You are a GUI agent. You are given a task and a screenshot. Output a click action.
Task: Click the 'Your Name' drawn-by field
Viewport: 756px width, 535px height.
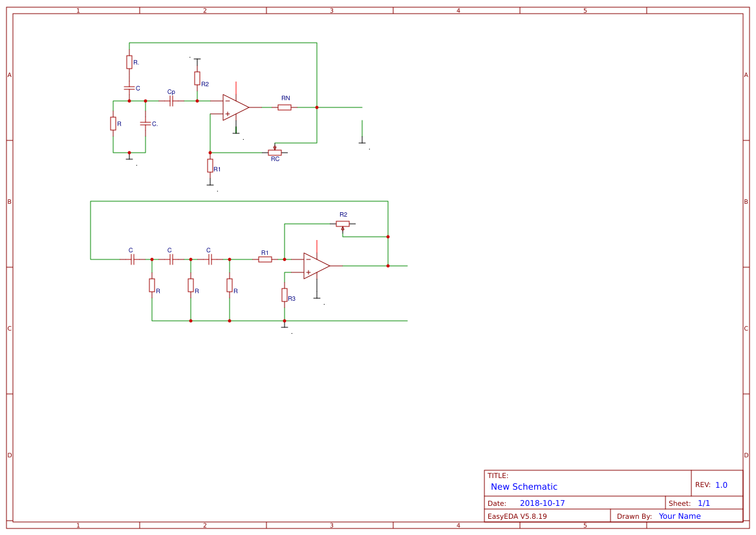coord(679,516)
